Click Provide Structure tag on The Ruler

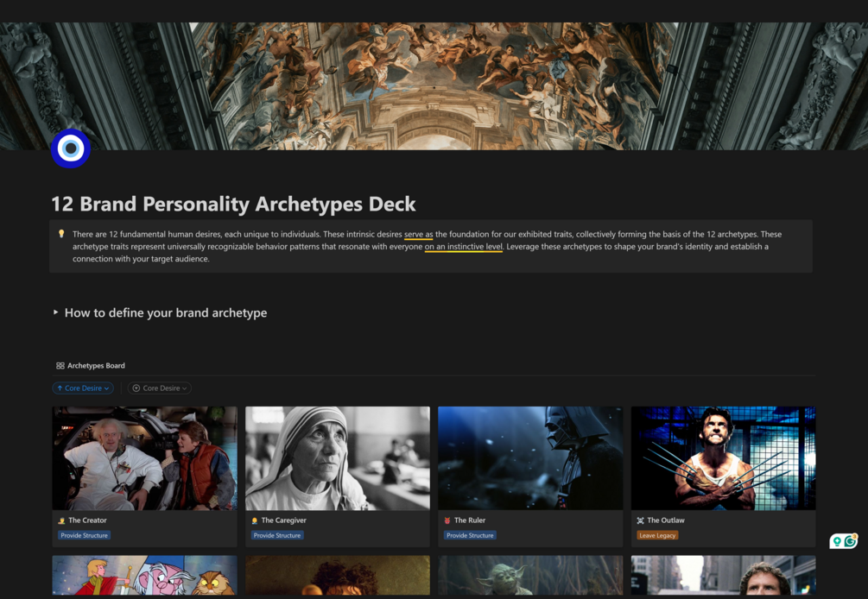pyautogui.click(x=470, y=535)
